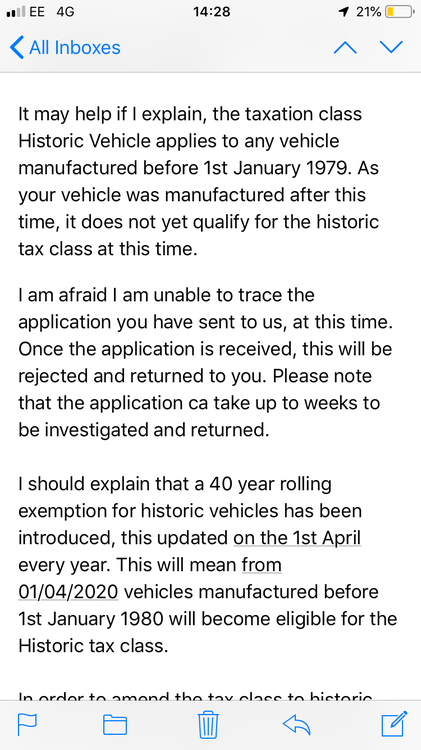
Task: Tap the EE 4G signal indicator
Action: 41,11
